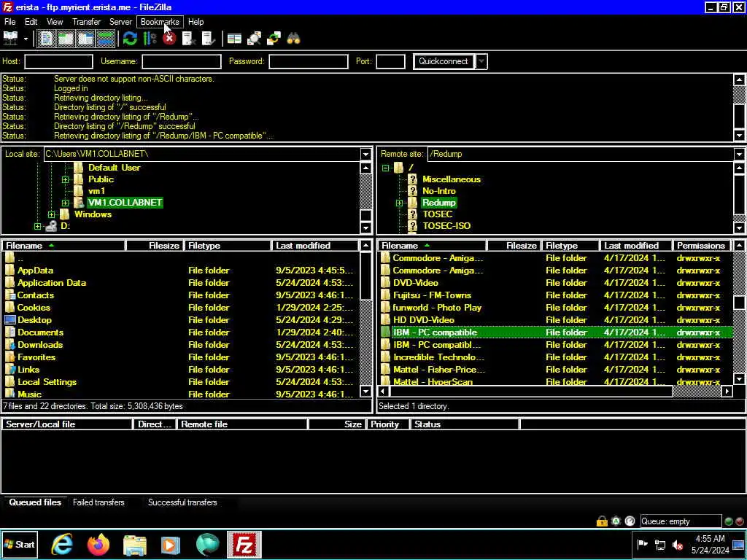The height and width of the screenshot is (560, 747).
Task: Sort remote list by Filetype column
Action: pyautogui.click(x=570, y=246)
